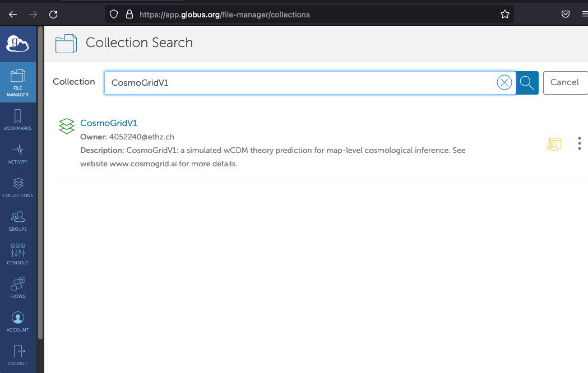Screen dimensions: 588x373
Task: Open the Groups section
Action: (x=17, y=221)
